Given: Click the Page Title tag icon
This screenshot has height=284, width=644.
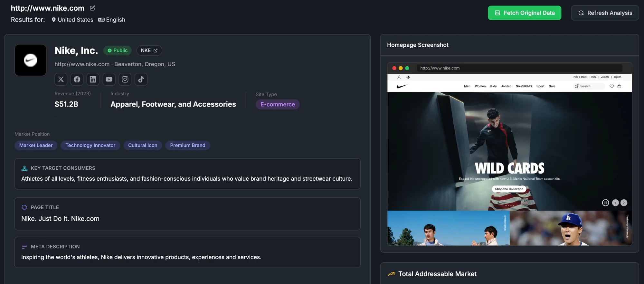Looking at the screenshot, I should [24, 207].
